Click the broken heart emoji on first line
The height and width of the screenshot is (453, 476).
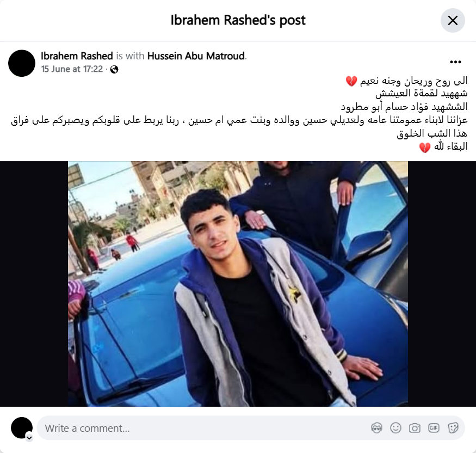[351, 81]
